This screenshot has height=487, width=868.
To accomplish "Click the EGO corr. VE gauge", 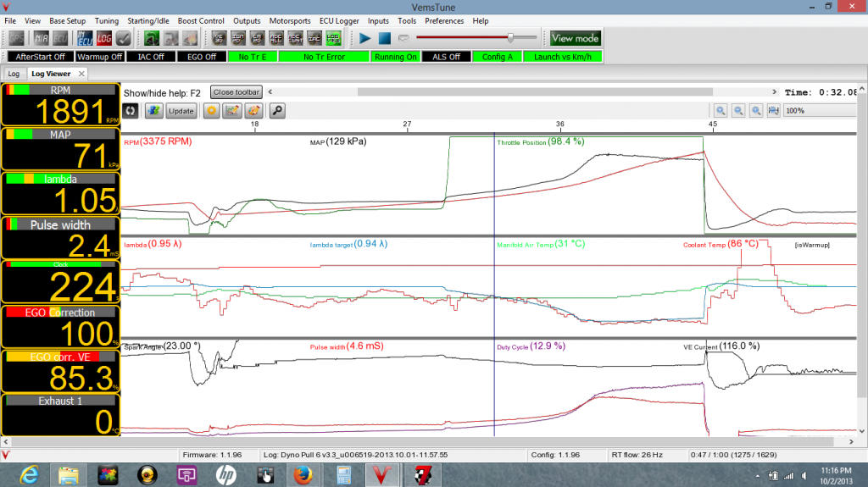I will pyautogui.click(x=61, y=371).
